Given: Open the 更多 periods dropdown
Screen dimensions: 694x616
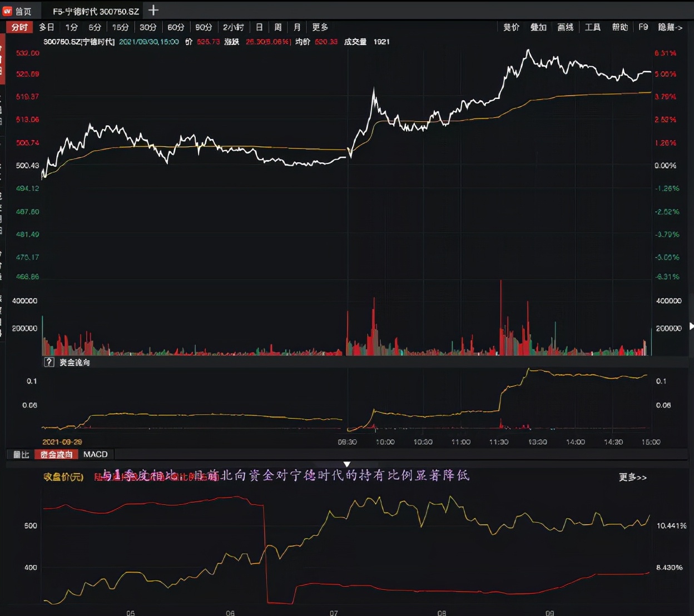Looking at the screenshot, I should coord(320,27).
